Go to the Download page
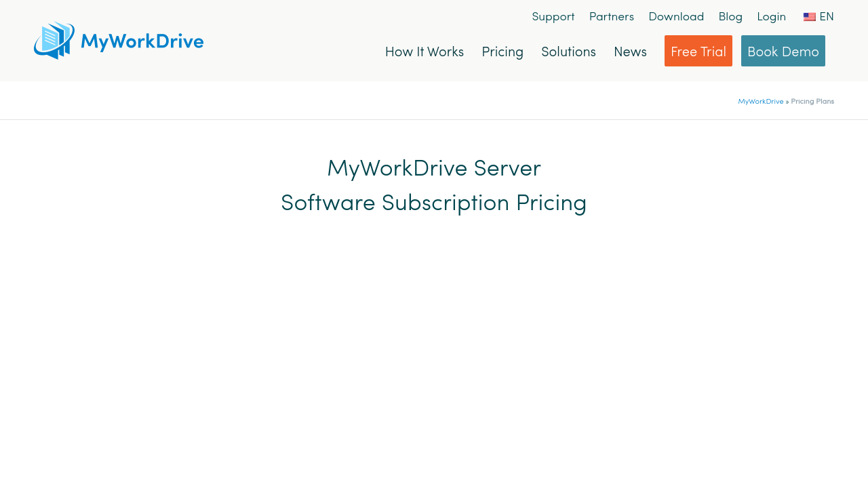Image resolution: width=868 pixels, height=488 pixels. point(676,16)
